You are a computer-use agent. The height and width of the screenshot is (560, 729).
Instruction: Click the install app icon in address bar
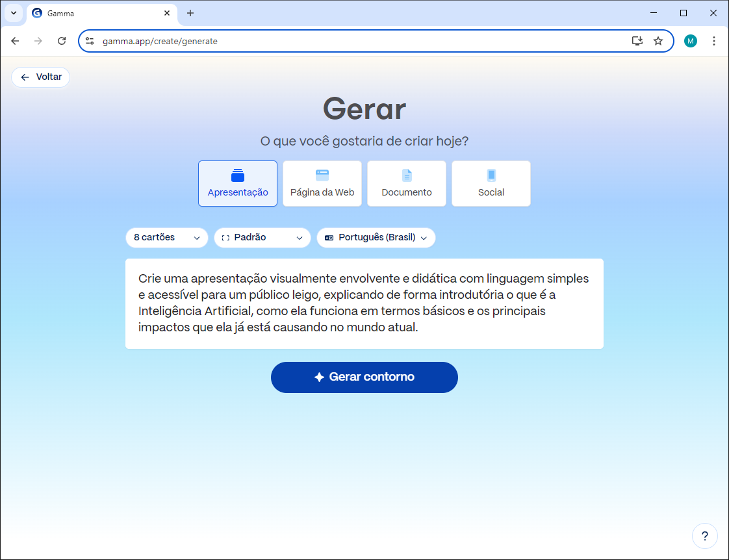[637, 41]
